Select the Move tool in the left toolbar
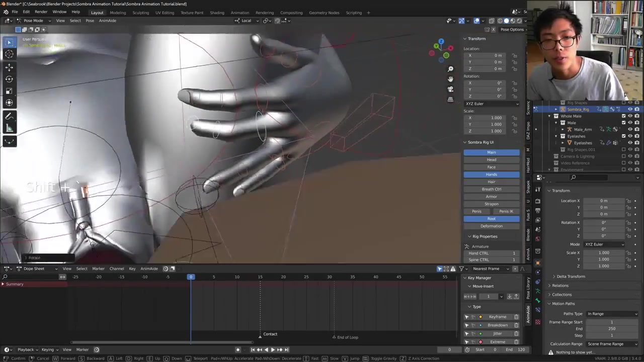This screenshot has width=644, height=362. (9, 67)
